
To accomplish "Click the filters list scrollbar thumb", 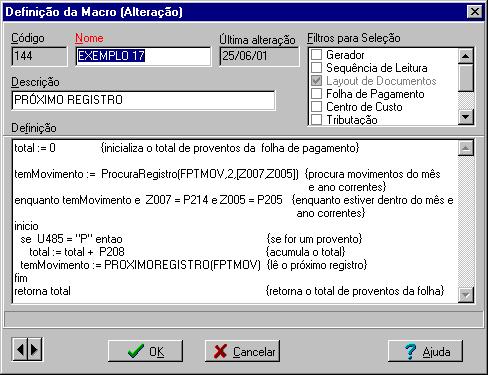I will click(466, 77).
